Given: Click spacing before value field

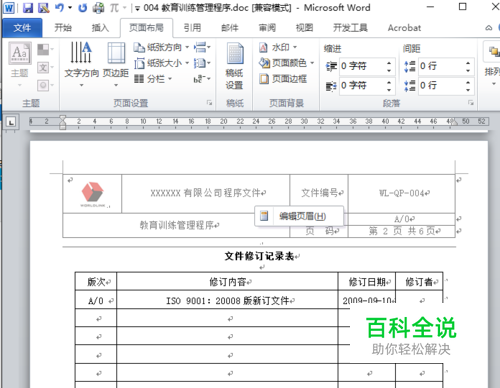Looking at the screenshot, I should 441,66.
